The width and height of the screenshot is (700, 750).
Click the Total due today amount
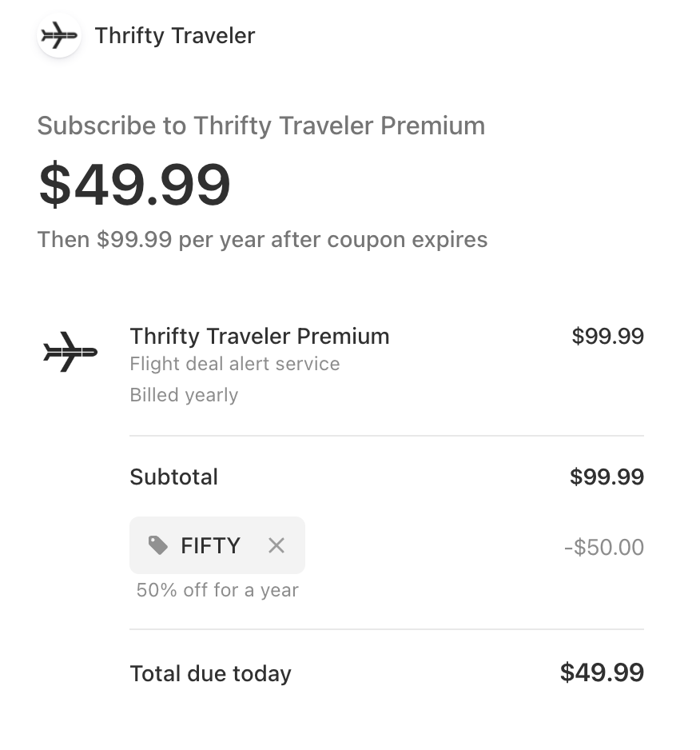tap(603, 672)
